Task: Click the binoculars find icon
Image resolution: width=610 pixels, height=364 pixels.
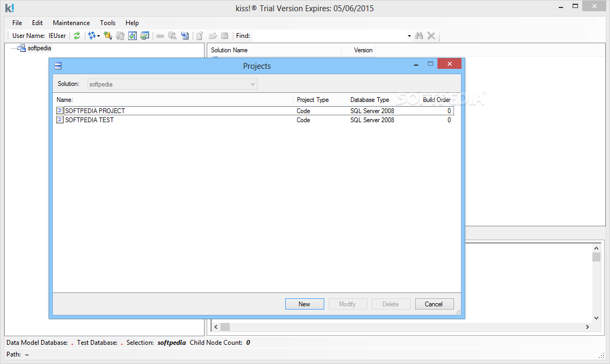Action: (419, 36)
